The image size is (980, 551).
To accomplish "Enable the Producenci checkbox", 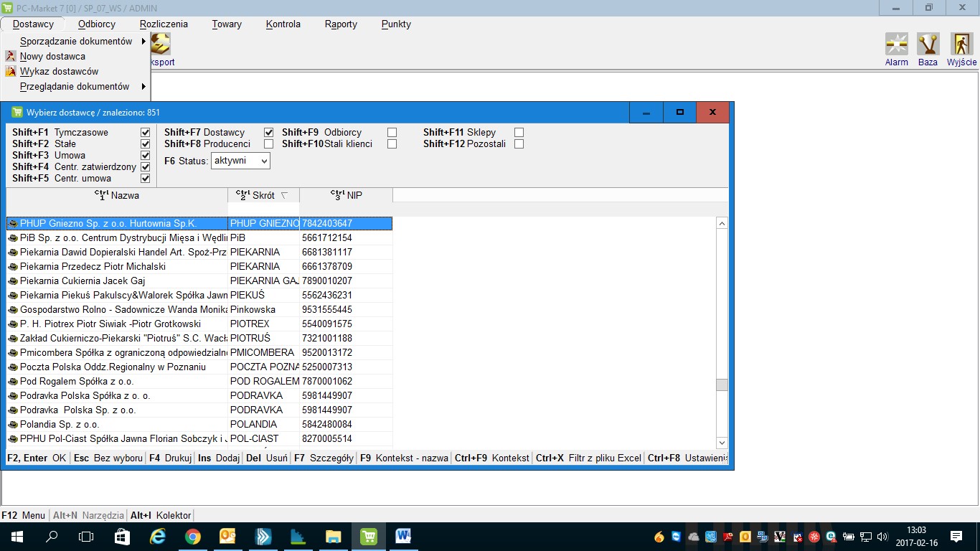I will pyautogui.click(x=269, y=143).
